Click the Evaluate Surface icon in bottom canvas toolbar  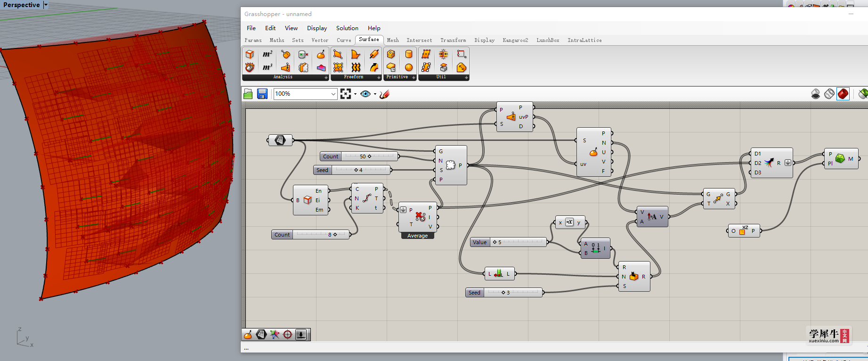point(248,335)
